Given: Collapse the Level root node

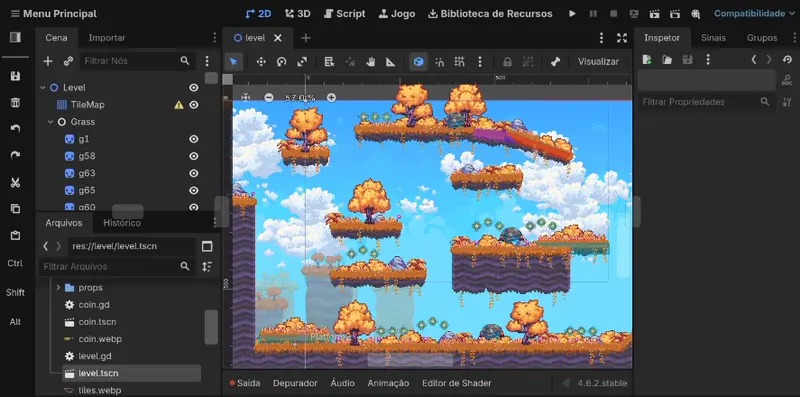Looking at the screenshot, I should coord(43,88).
